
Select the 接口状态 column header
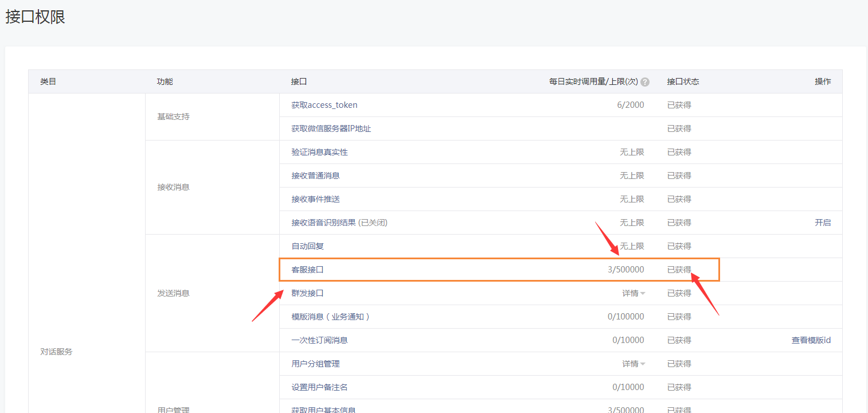pos(683,81)
